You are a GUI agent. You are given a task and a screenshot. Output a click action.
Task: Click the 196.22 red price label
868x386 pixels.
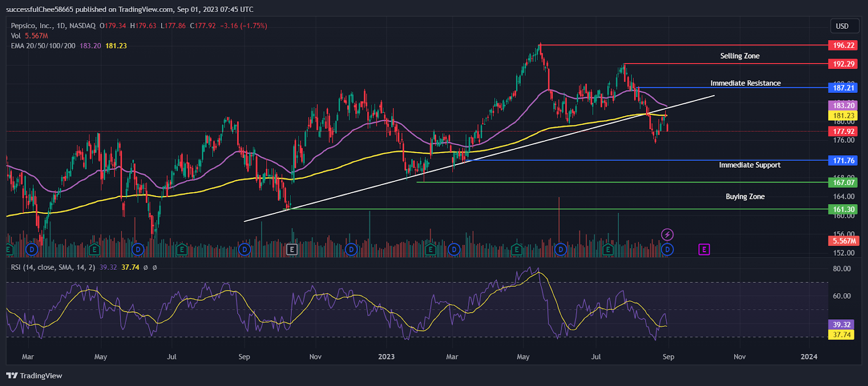point(843,46)
